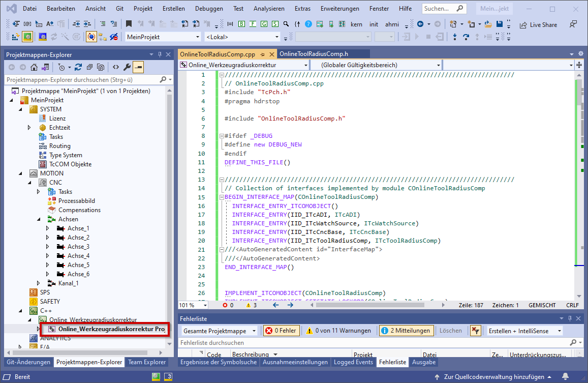The width and height of the screenshot is (588, 383).
Task: Click the green S toolbar icon
Action: tap(275, 24)
